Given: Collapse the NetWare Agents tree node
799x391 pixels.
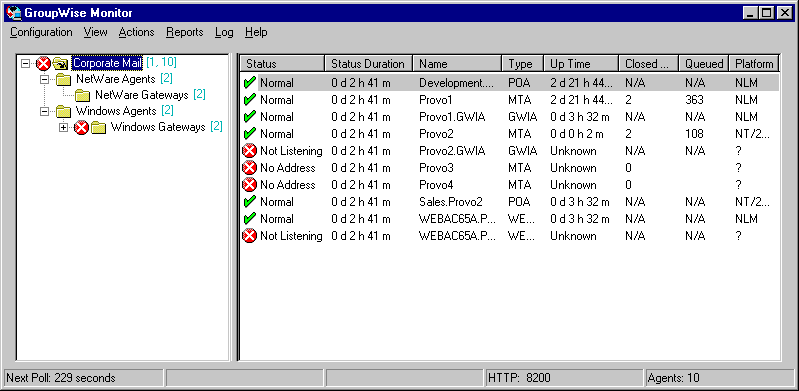Looking at the screenshot, I should pos(44,80).
